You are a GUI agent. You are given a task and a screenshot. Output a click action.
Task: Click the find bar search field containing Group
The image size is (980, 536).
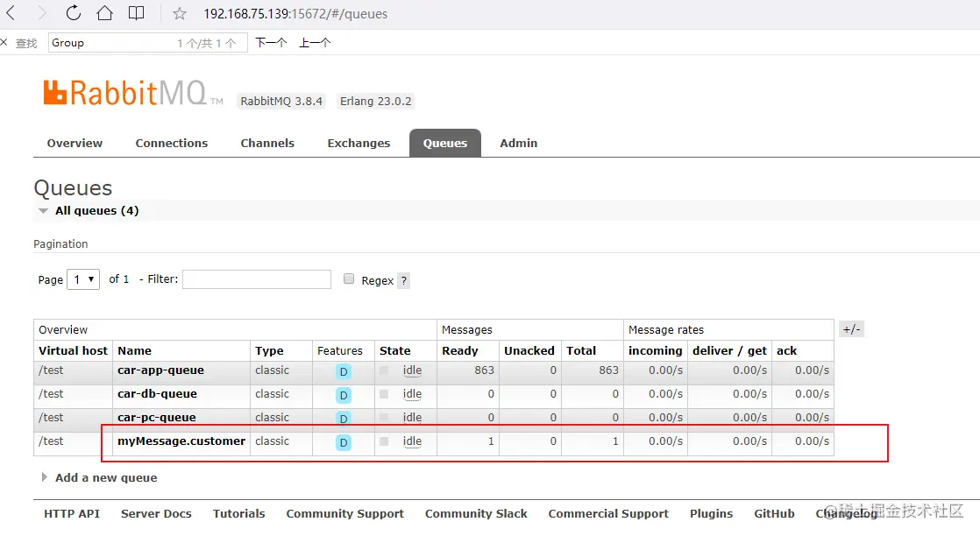(147, 43)
